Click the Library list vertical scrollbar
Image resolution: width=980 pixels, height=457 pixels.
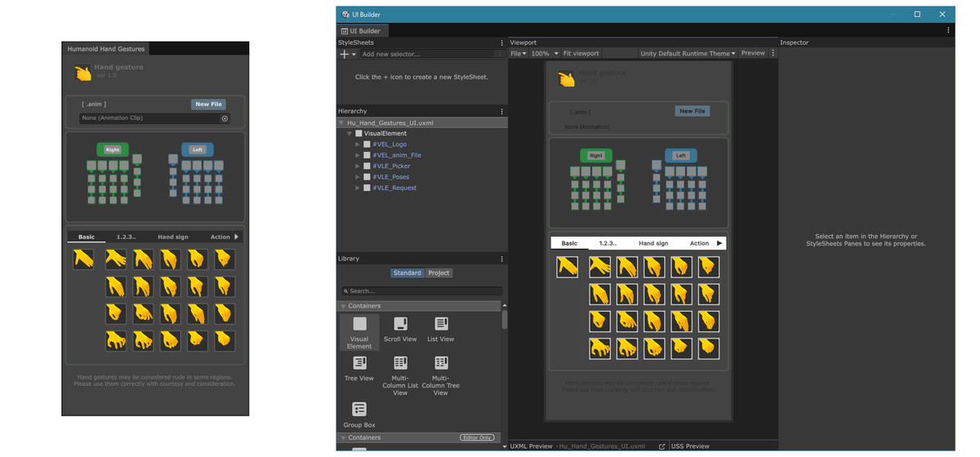pyautogui.click(x=504, y=319)
